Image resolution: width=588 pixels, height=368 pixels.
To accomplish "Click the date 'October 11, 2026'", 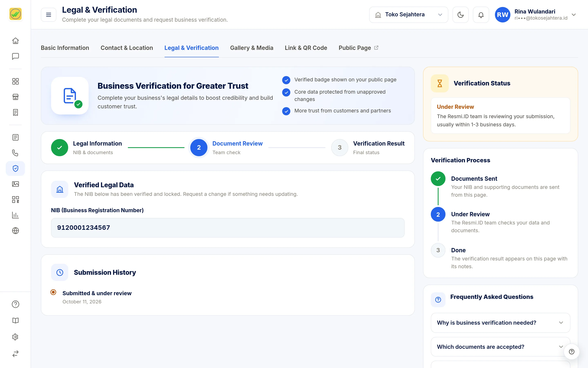I will pyautogui.click(x=82, y=302).
